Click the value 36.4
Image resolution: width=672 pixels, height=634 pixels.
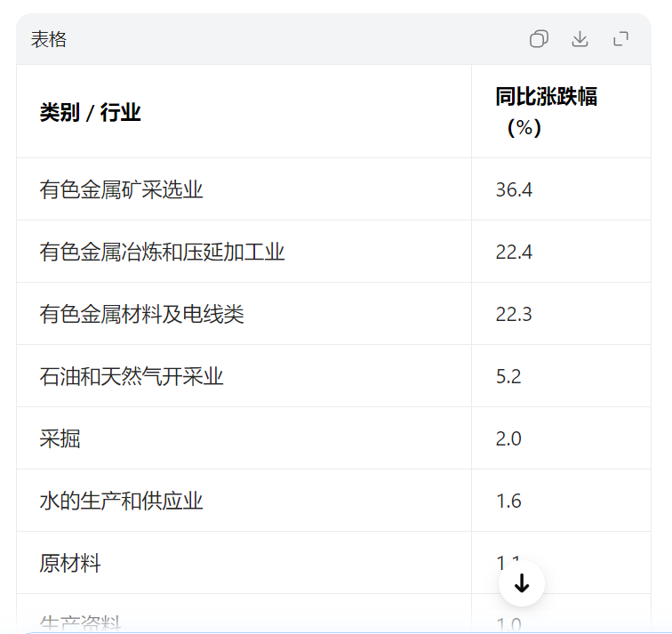514,190
